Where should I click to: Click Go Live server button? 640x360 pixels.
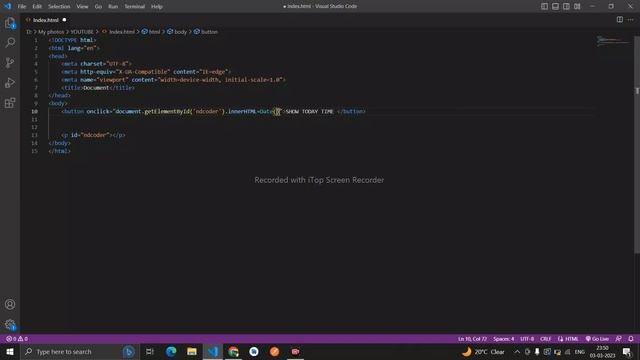click(x=597, y=339)
